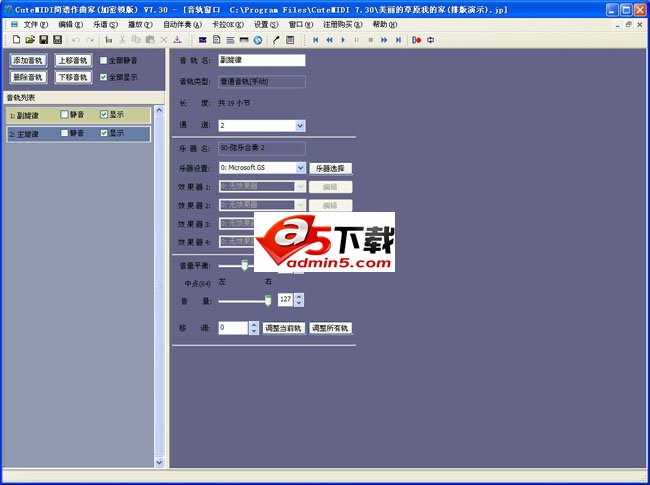Click the keyboard strip icon
Screen dimensions: 650x485
[244, 40]
